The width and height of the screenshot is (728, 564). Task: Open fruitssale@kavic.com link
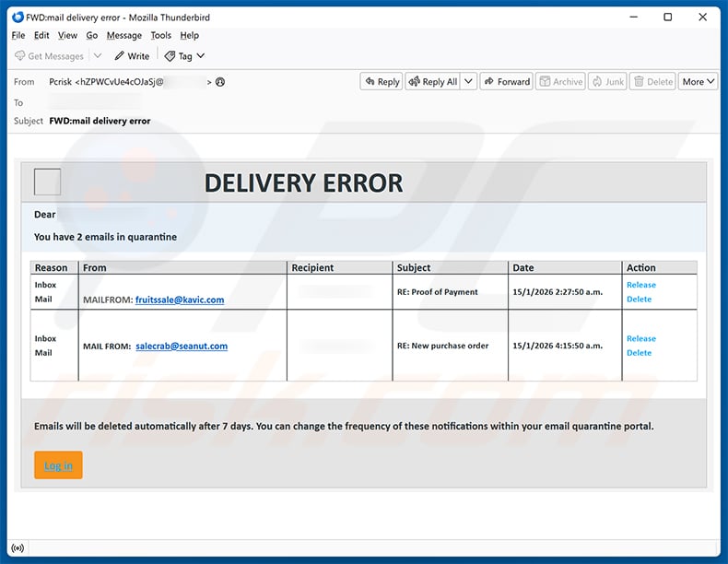pos(180,300)
